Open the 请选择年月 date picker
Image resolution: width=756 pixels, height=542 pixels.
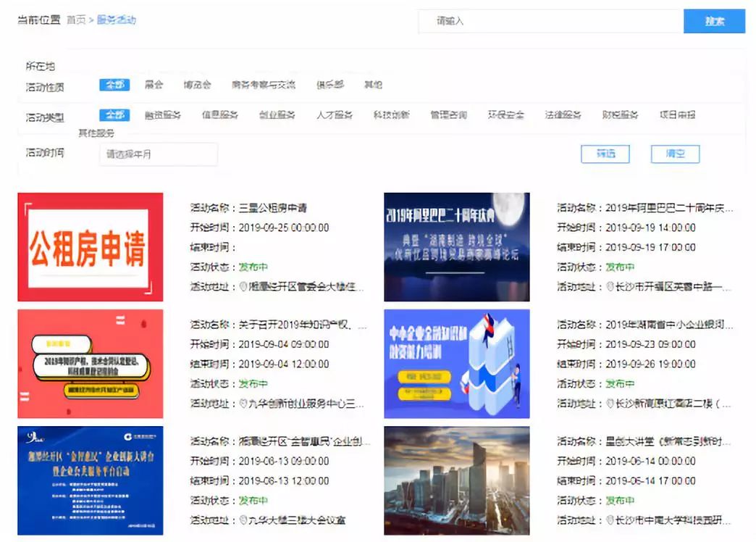pos(159,154)
